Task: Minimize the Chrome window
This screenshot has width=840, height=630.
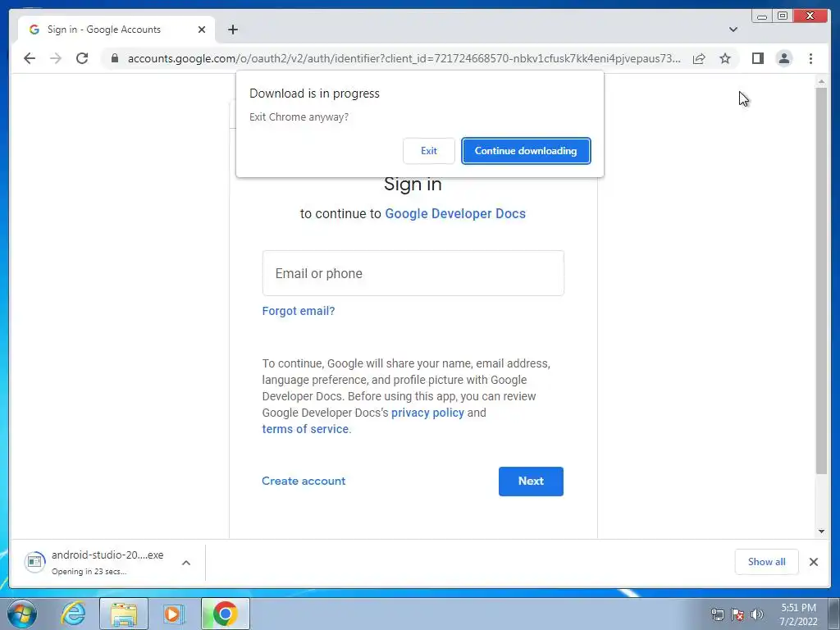Action: [762, 16]
